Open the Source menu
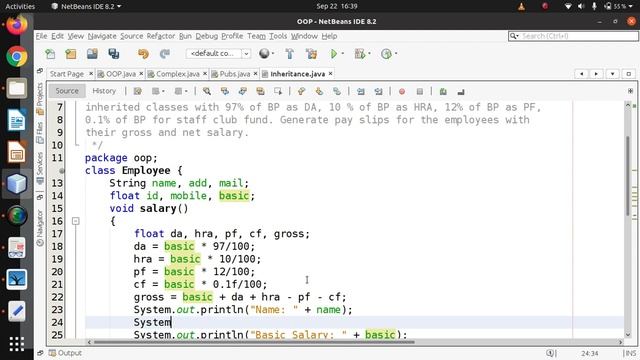The height and width of the screenshot is (360, 640). pos(131,36)
